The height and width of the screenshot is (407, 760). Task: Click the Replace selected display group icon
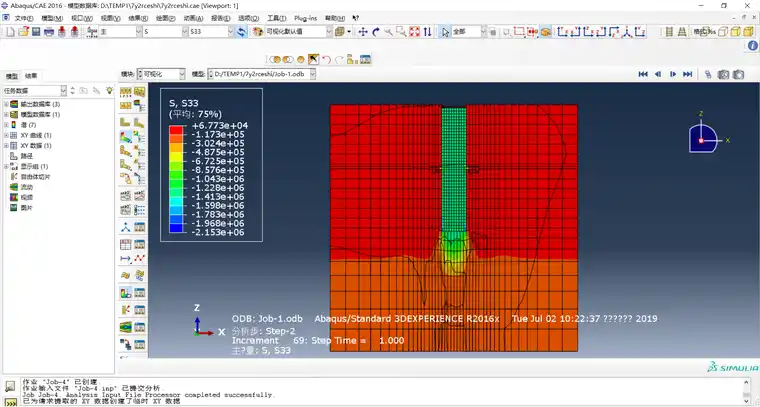275,60
